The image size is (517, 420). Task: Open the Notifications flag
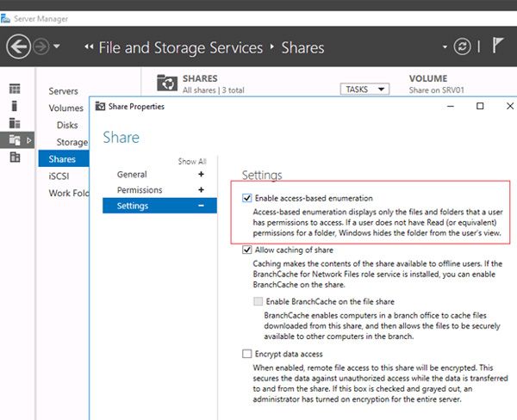497,46
